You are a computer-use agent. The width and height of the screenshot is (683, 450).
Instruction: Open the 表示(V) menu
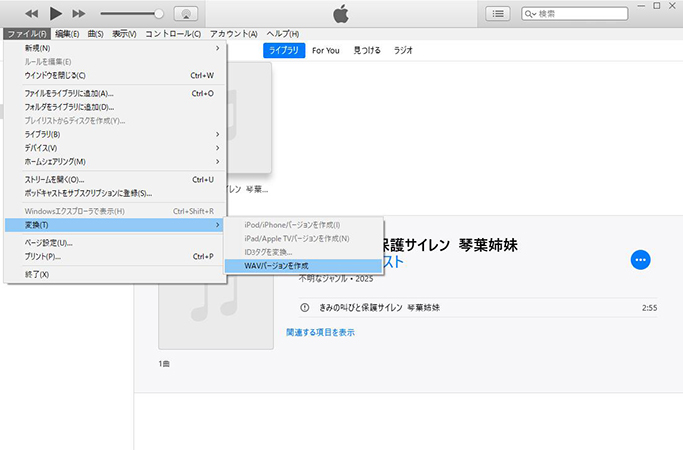(x=124, y=34)
